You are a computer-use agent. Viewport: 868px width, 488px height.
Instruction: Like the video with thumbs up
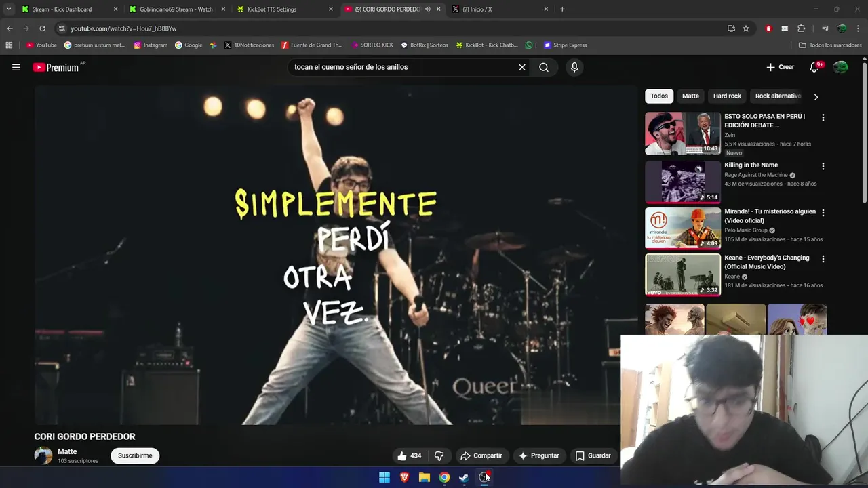tap(410, 455)
